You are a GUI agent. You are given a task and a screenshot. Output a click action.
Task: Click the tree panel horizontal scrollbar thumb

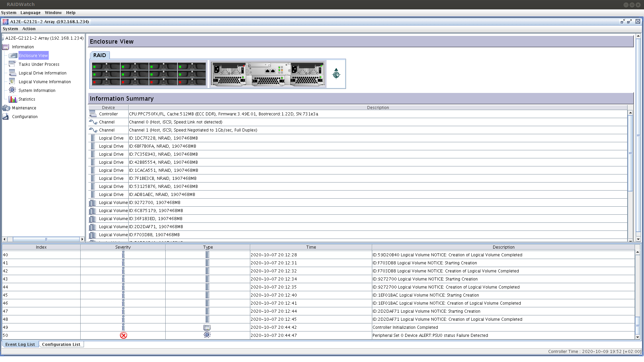click(46, 239)
